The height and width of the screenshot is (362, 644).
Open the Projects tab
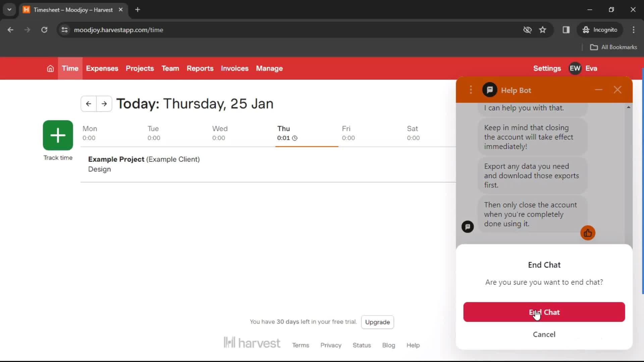click(140, 68)
